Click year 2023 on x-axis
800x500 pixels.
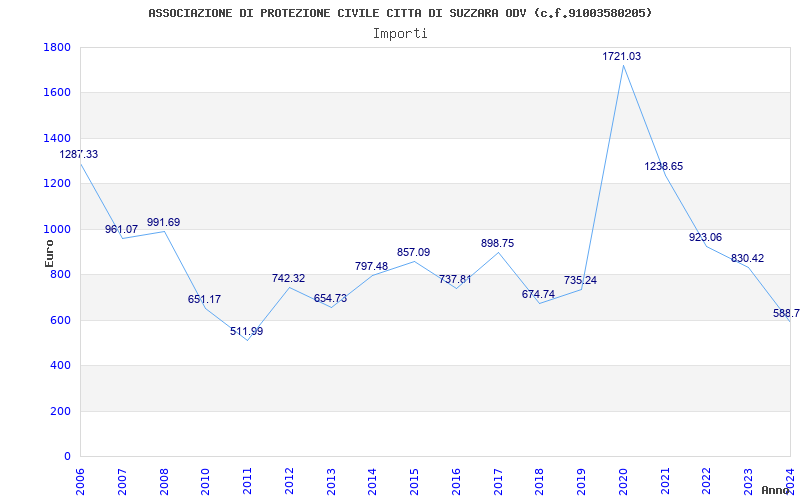(749, 483)
